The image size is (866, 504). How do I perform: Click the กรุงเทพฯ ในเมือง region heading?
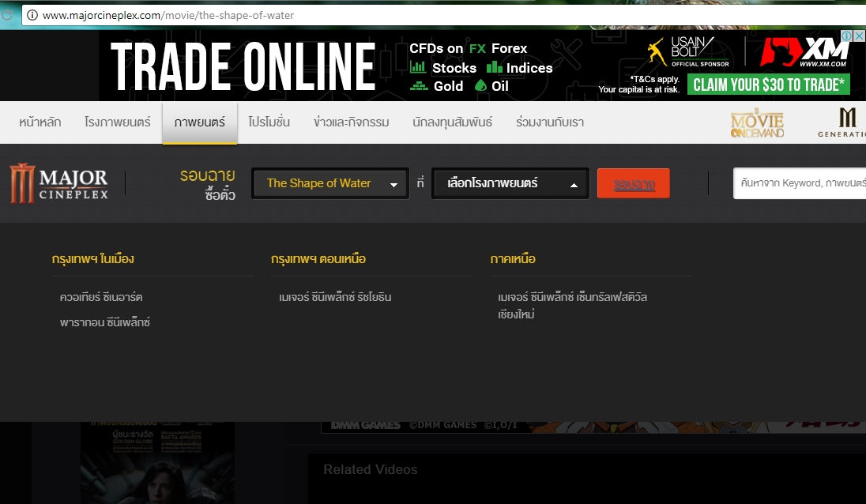(92, 259)
